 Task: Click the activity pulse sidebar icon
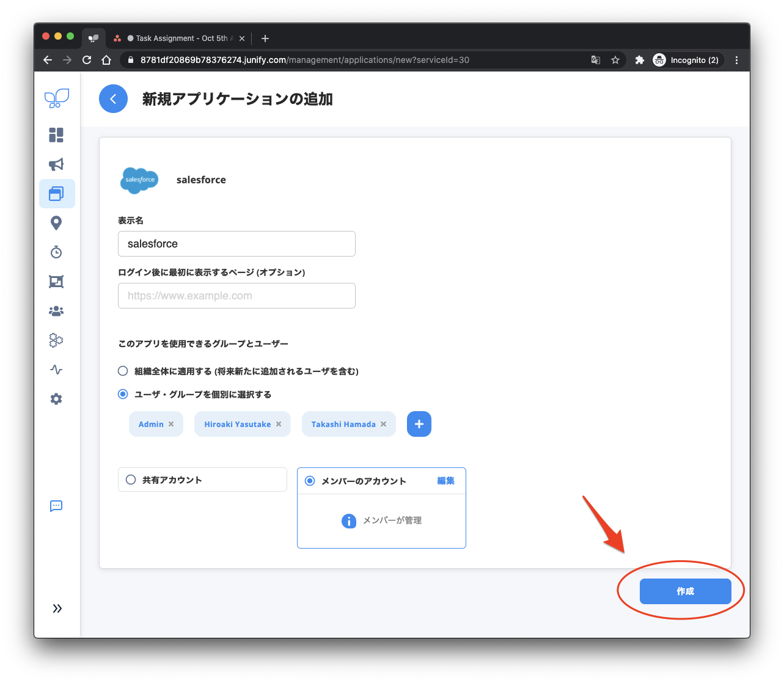pyautogui.click(x=56, y=370)
